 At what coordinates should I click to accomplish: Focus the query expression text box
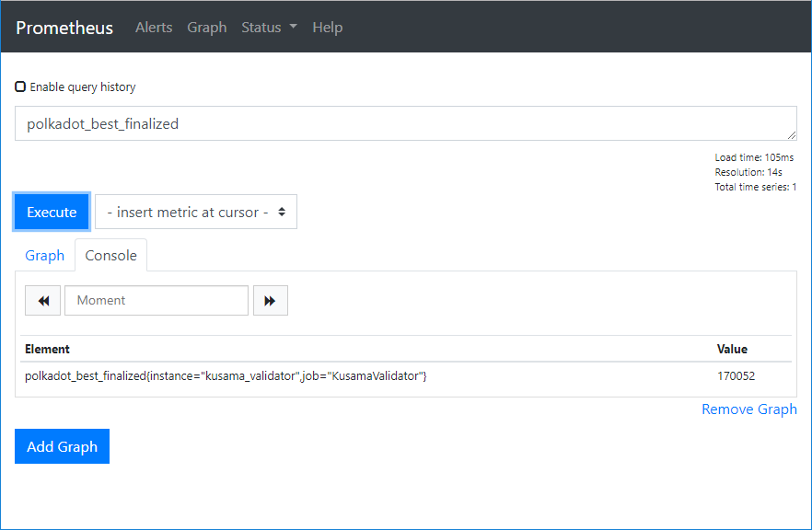point(405,123)
